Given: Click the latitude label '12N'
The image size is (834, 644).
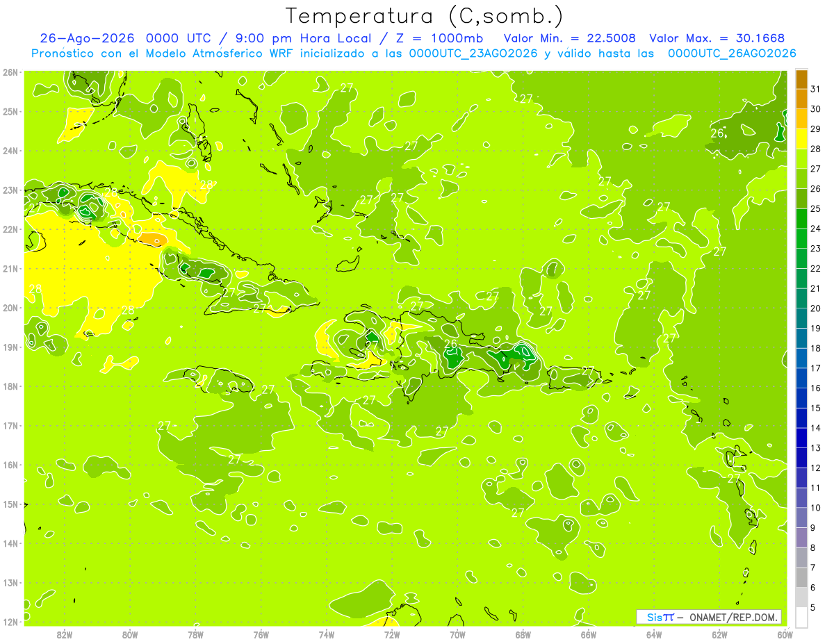Looking at the screenshot, I should (10, 622).
